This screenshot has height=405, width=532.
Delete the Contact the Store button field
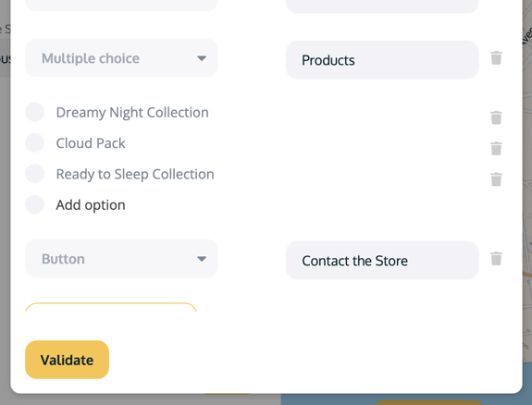(496, 259)
